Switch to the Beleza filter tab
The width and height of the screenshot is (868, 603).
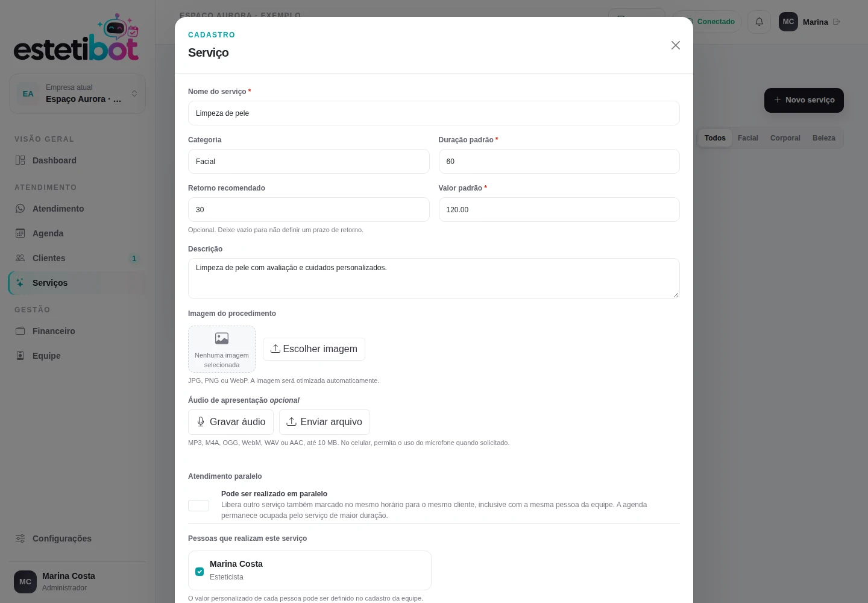pos(823,138)
